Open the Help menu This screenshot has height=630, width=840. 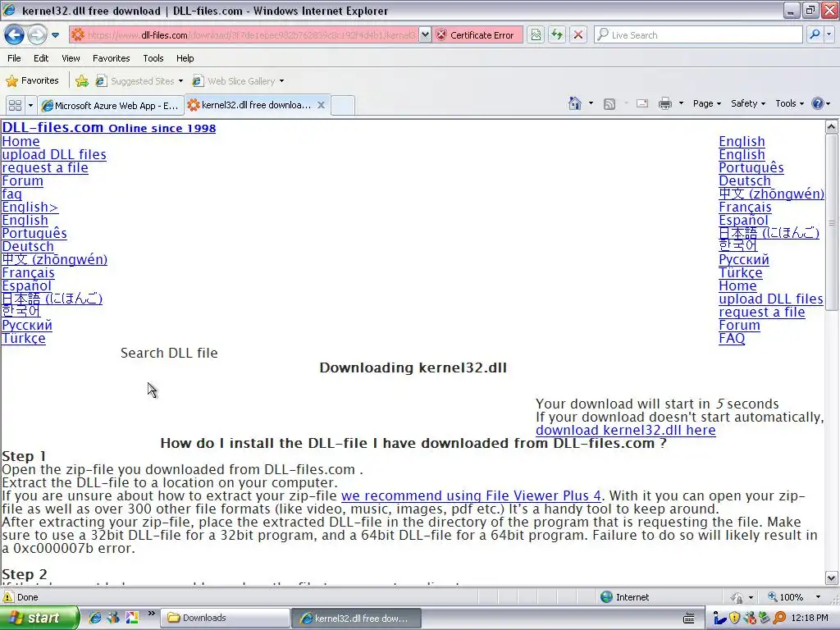(x=185, y=58)
